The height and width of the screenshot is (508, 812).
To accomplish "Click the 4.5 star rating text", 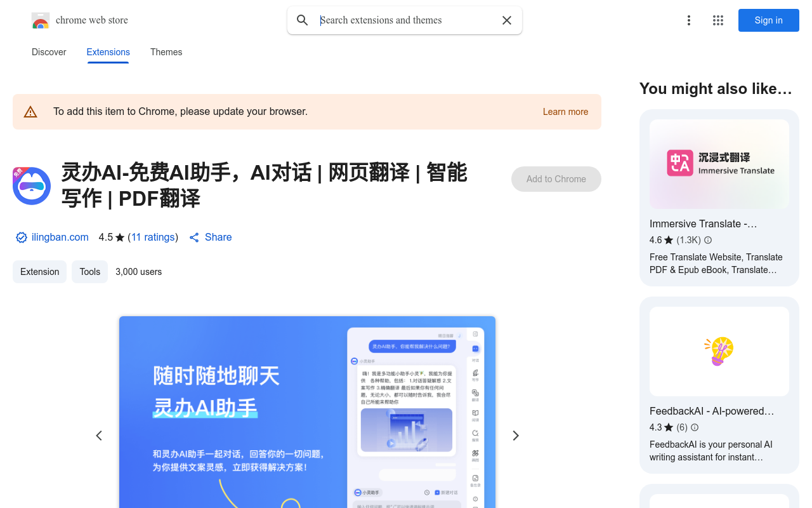I will click(x=112, y=237).
